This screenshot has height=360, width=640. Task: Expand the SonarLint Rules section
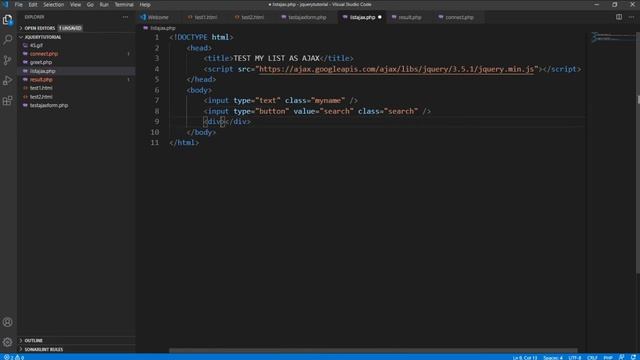[43, 349]
